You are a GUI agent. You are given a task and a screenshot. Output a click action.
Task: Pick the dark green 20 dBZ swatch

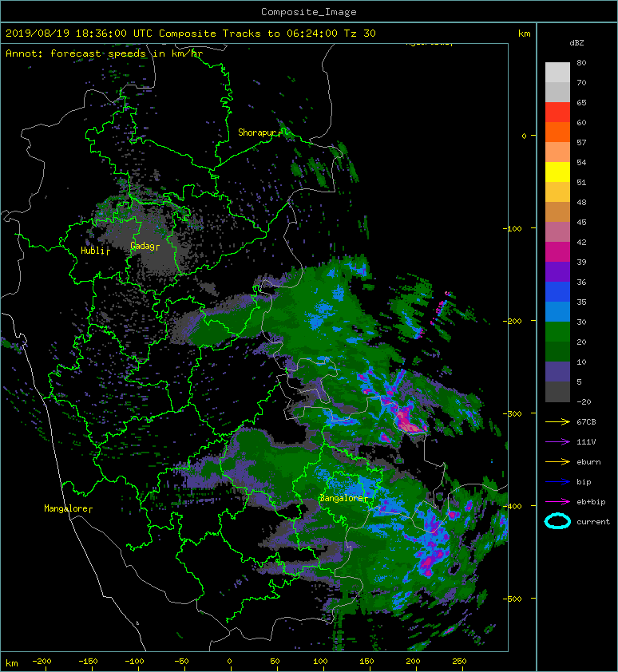click(x=557, y=351)
